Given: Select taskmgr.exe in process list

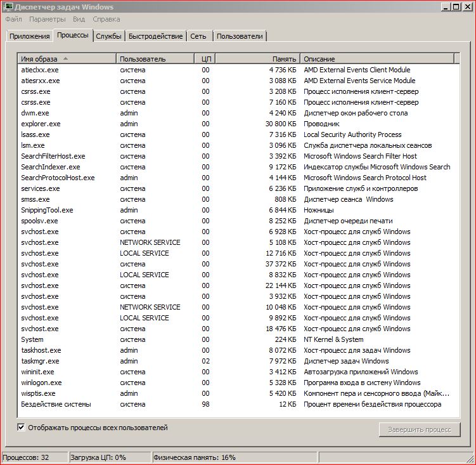Looking at the screenshot, I should tap(40, 361).
